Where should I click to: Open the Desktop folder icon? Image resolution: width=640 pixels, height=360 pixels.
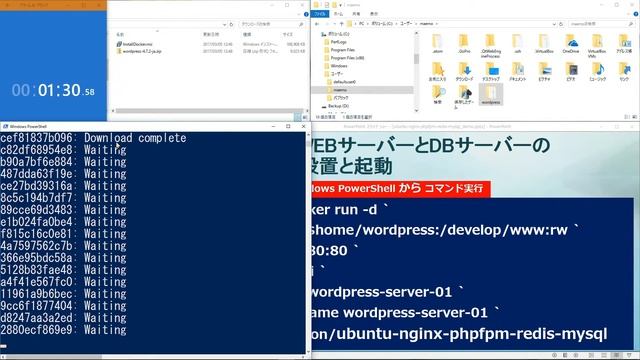(491, 71)
